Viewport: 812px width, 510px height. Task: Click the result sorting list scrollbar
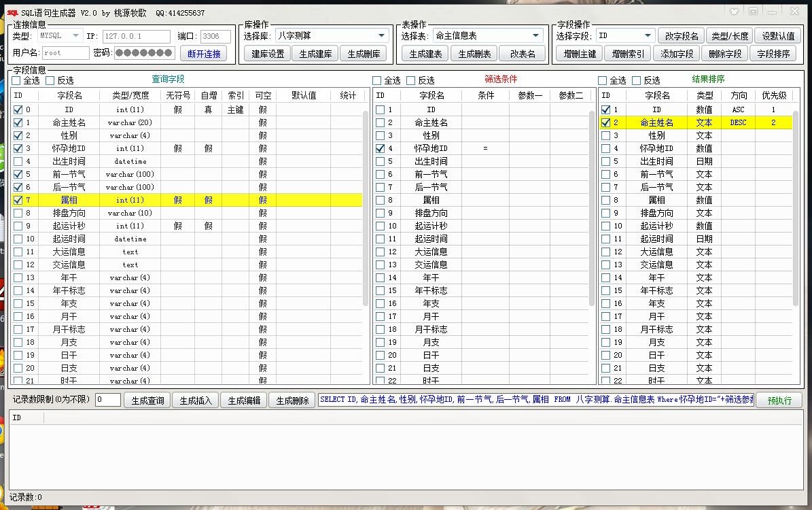pyautogui.click(x=796, y=208)
